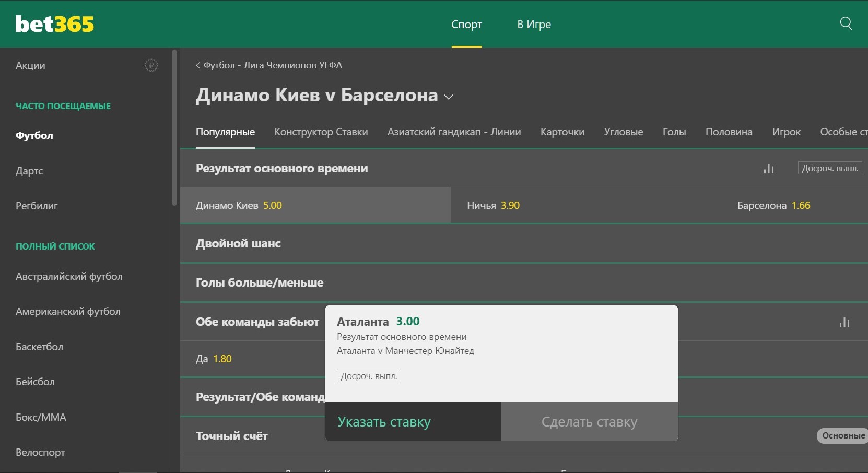Click Досроч. выпл. badge in bet slip
Viewport: 868px width, 473px height.
click(369, 376)
